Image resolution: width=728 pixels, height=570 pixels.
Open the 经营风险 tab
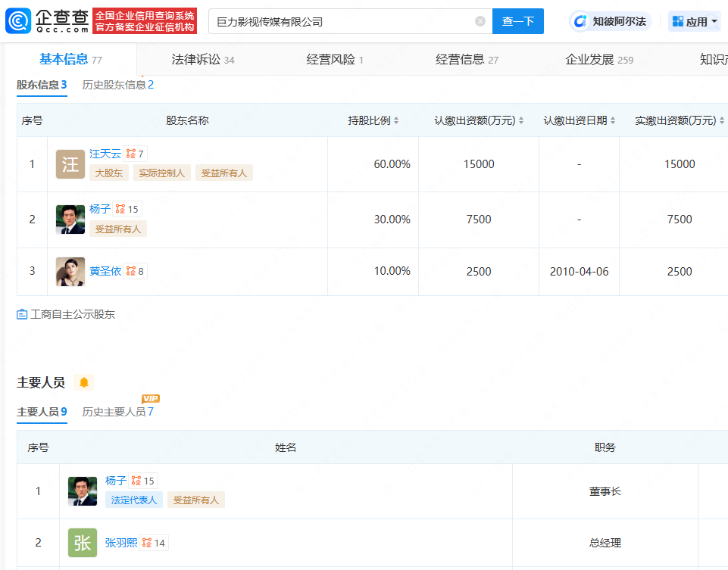pyautogui.click(x=334, y=59)
